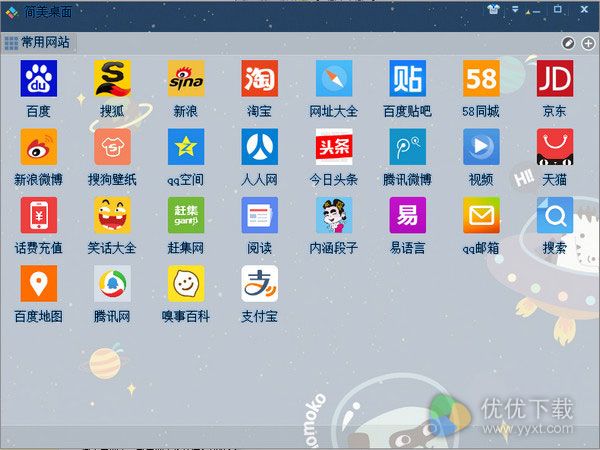Launch the 腾讯网 Tencent icon
The image size is (600, 450).
pos(112,284)
